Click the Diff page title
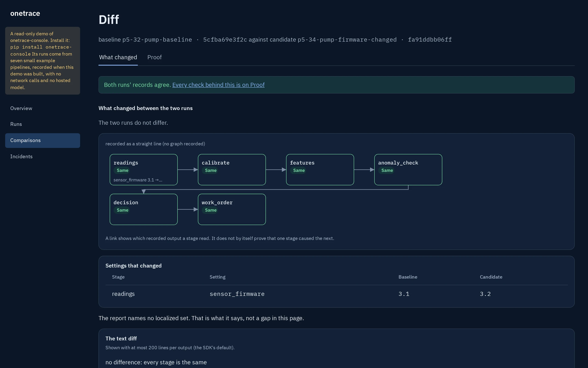The width and height of the screenshot is (588, 368). [x=109, y=20]
